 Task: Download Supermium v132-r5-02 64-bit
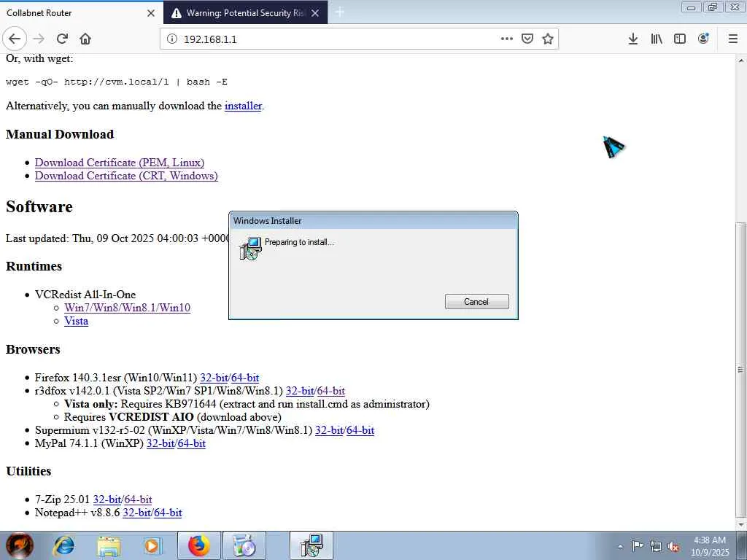[360, 430]
